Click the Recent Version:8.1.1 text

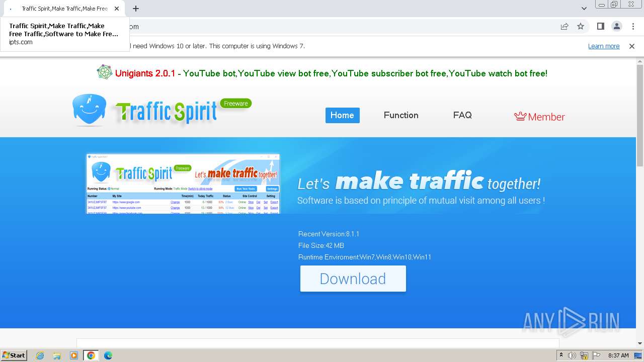[329, 234]
